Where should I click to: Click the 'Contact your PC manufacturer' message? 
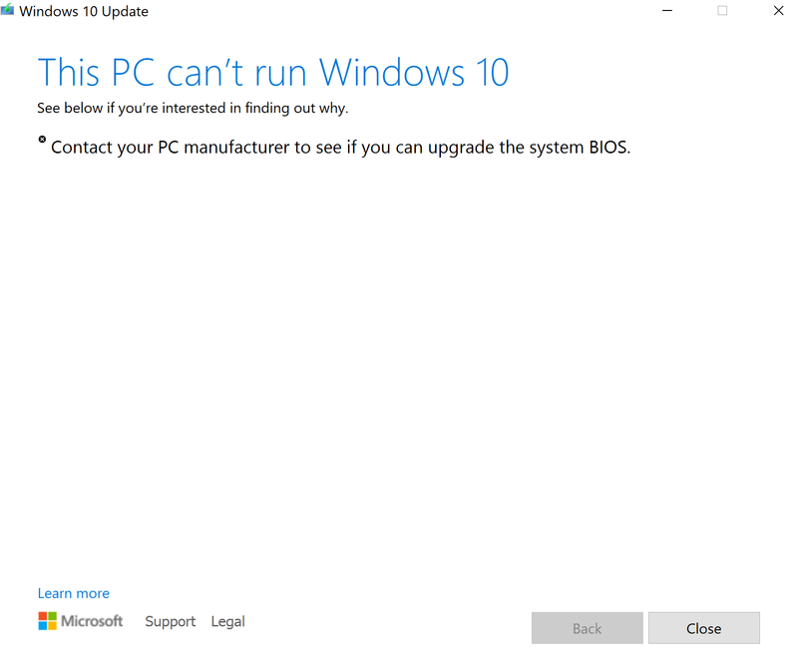click(340, 147)
